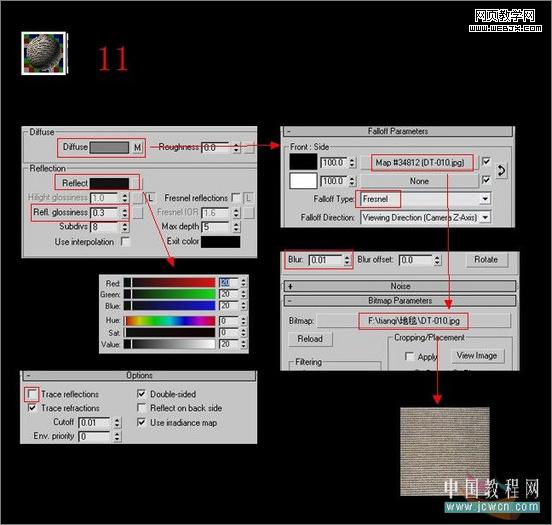Click the Diffuse M map button
The width and height of the screenshot is (552, 525).
(138, 147)
